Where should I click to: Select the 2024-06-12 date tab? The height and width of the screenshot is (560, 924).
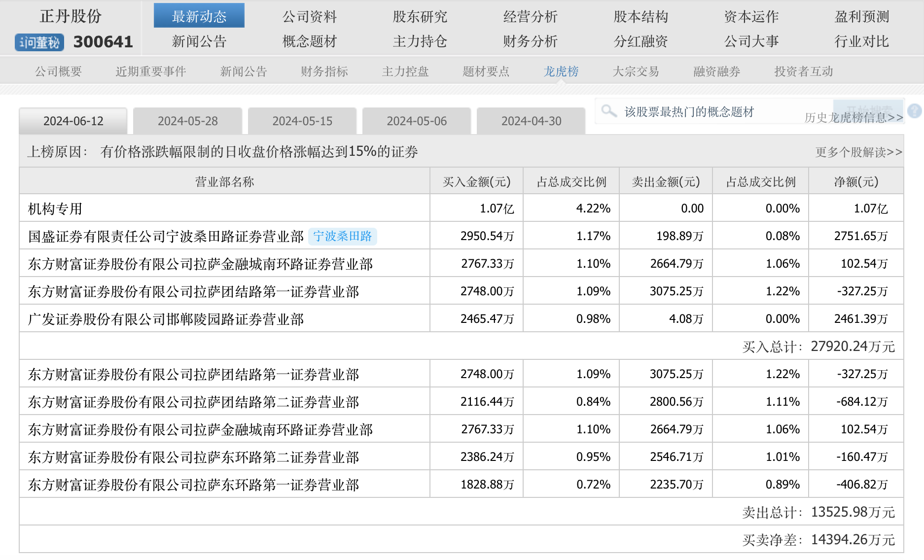click(x=73, y=121)
